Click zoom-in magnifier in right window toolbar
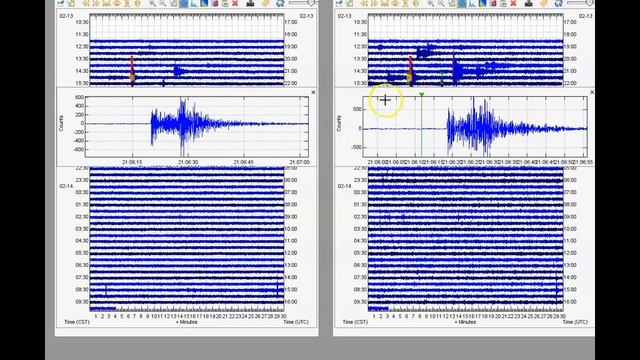The image size is (640, 360). pyautogui.click(x=431, y=3)
